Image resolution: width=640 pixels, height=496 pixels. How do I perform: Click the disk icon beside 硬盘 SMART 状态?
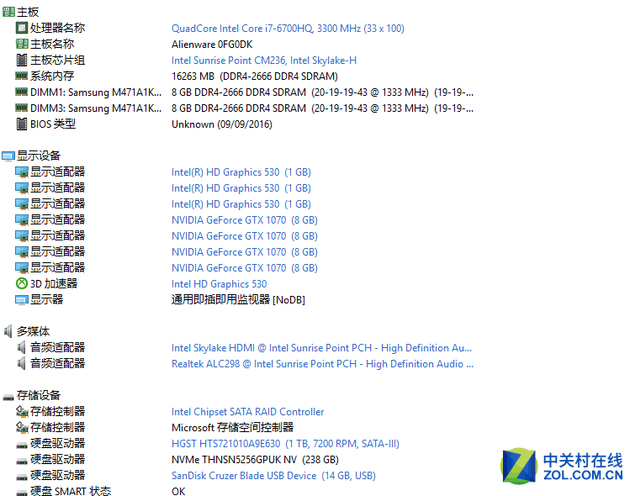tap(22, 493)
